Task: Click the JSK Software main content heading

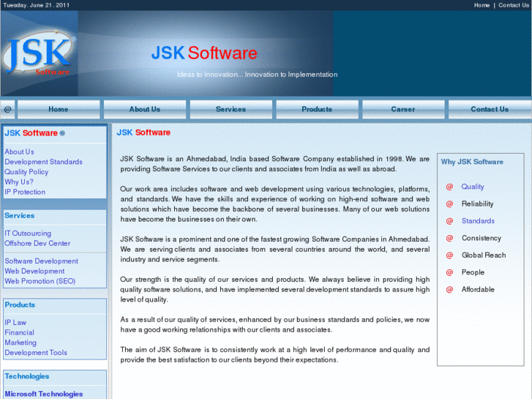Action: coord(143,133)
